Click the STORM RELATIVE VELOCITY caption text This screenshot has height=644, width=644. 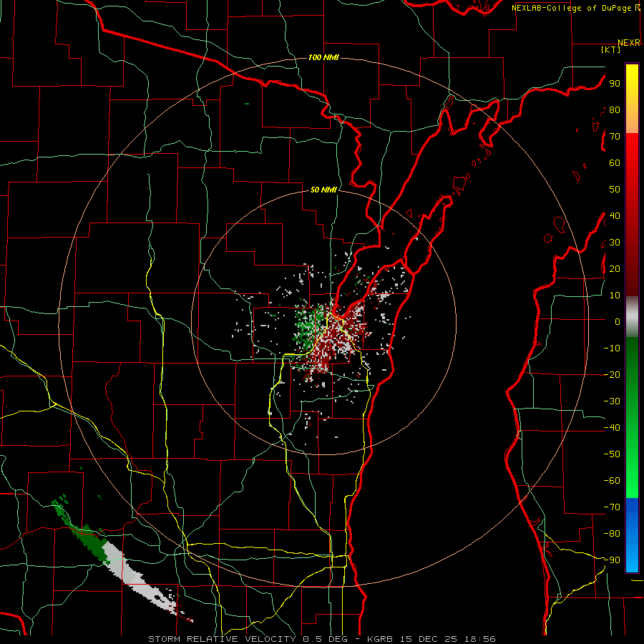222,639
